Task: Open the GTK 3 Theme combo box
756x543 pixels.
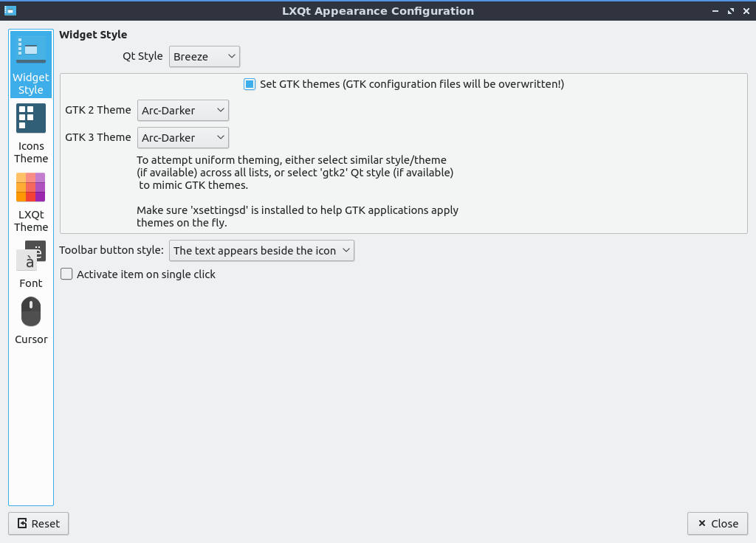Action: (x=183, y=138)
